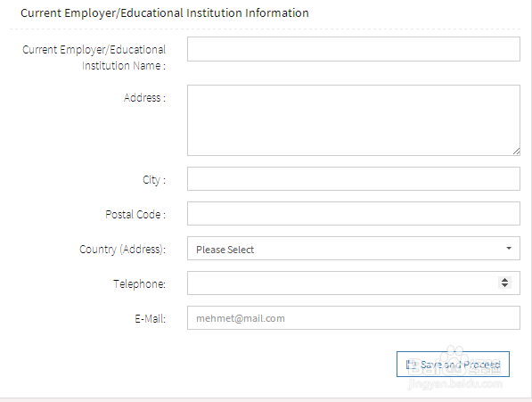Click inside the Address text area
This screenshot has height=402, width=532.
[x=354, y=120]
